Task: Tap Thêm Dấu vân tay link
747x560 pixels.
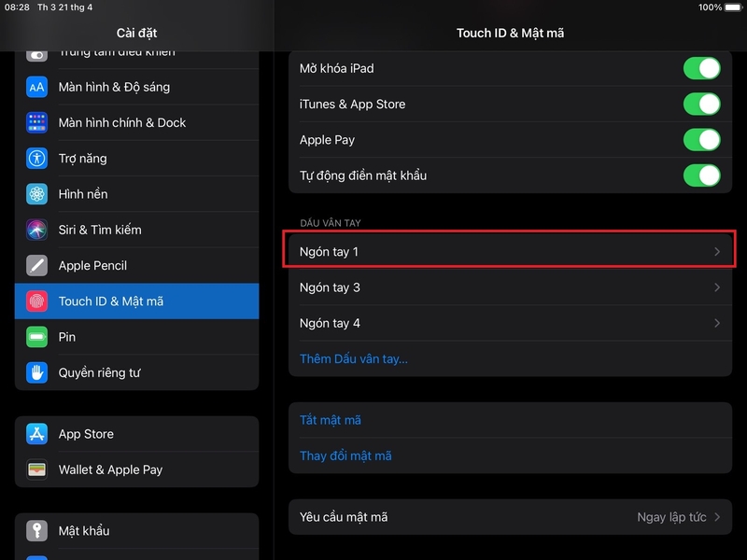Action: (x=354, y=359)
